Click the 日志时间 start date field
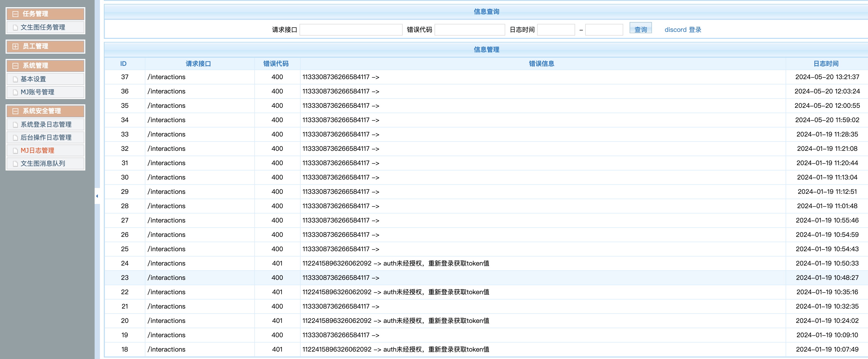Screen dimensions: 868x359 (x=556, y=30)
